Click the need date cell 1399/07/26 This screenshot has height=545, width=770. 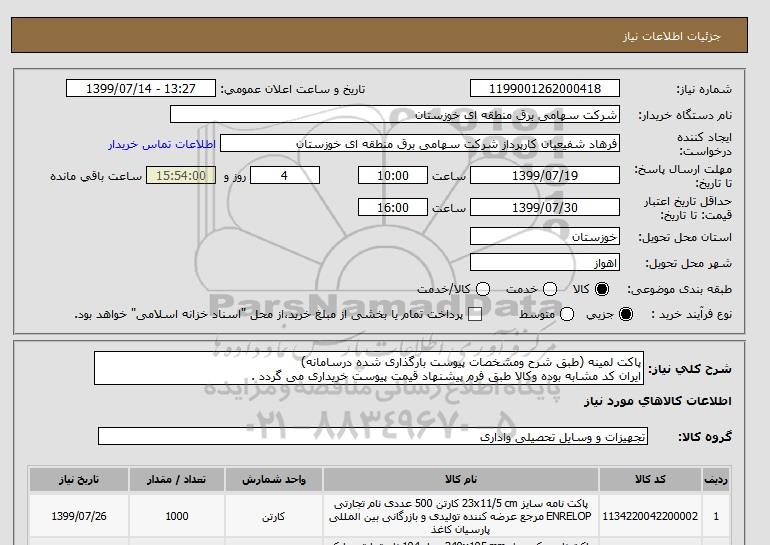[x=79, y=516]
